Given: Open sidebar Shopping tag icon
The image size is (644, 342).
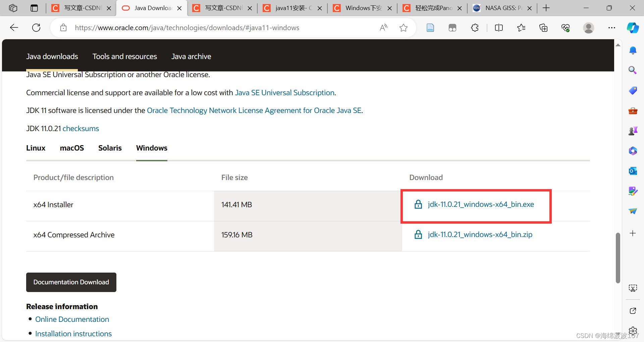Looking at the screenshot, I should (633, 91).
